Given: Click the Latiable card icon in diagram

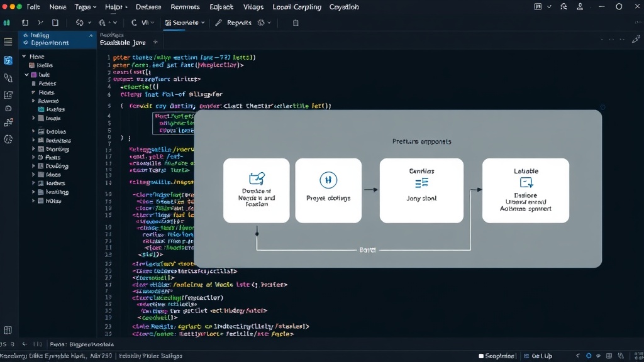Looking at the screenshot, I should click(x=526, y=182).
